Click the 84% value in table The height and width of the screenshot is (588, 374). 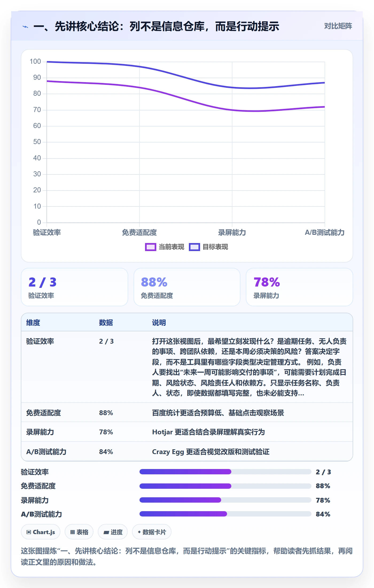[106, 452]
